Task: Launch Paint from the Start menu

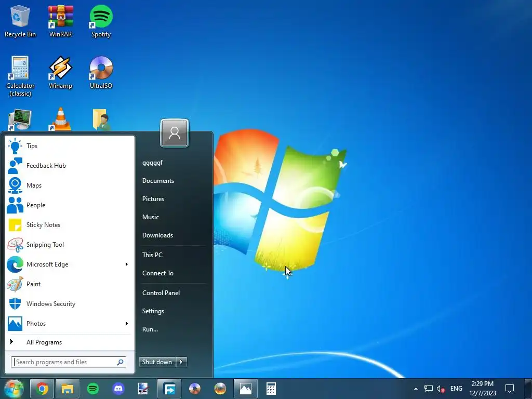Action: 69,284
